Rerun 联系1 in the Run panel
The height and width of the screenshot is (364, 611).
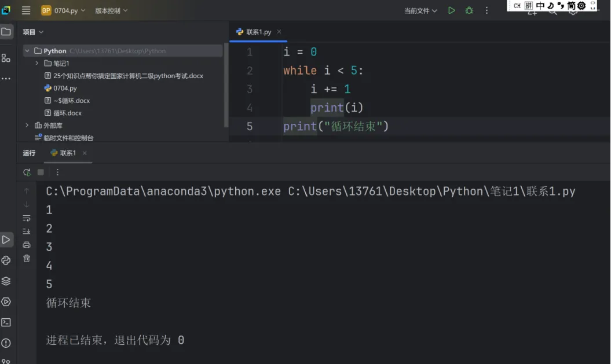point(27,172)
